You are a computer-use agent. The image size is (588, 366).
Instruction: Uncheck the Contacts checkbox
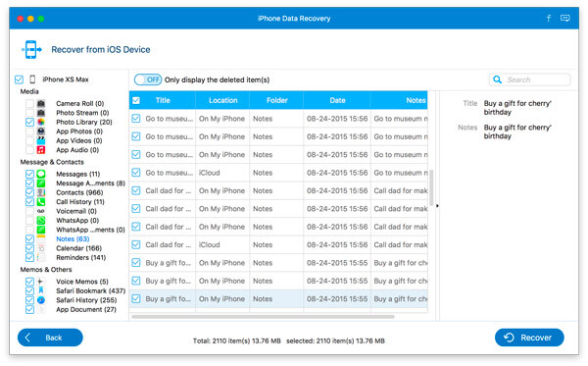pos(29,192)
